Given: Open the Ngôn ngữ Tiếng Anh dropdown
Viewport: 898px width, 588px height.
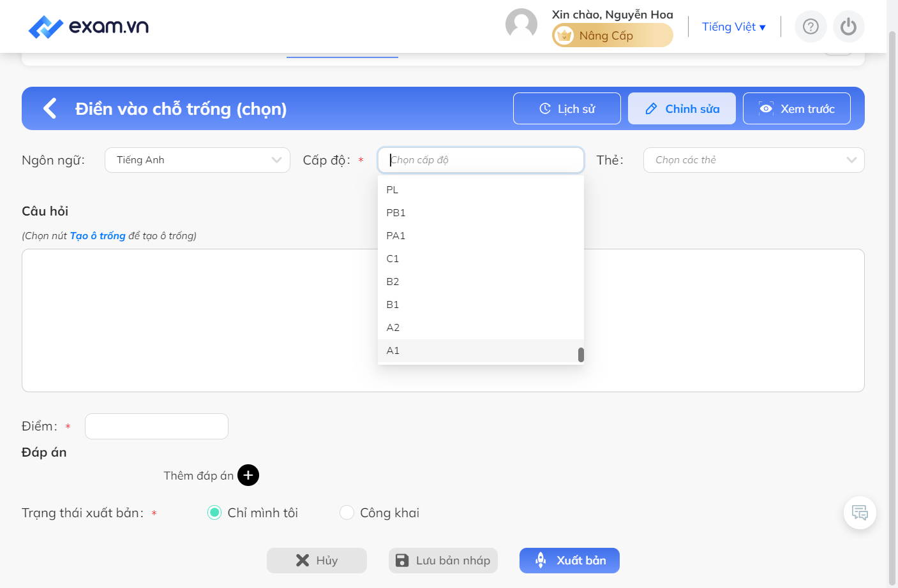Looking at the screenshot, I should tap(197, 160).
